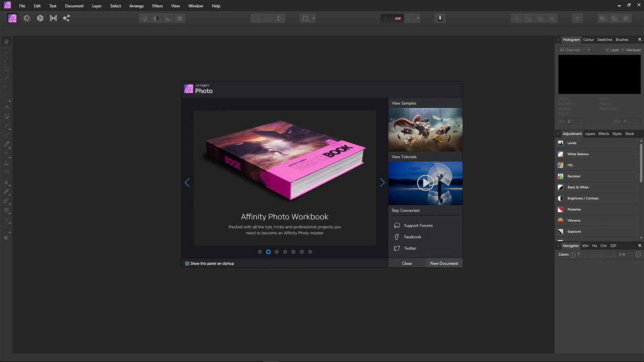Open the View Samples thumbnail
Image resolution: width=644 pixels, height=362 pixels.
pyautogui.click(x=425, y=130)
